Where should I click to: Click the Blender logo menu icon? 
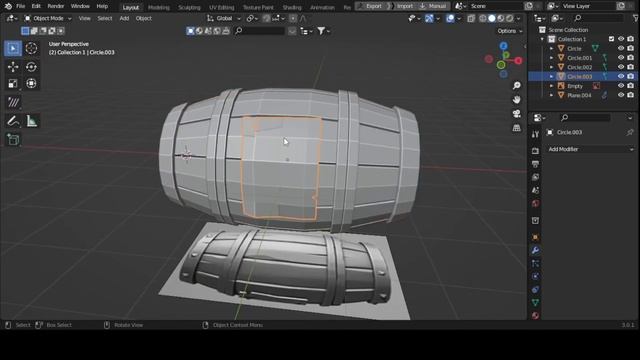pos(8,6)
